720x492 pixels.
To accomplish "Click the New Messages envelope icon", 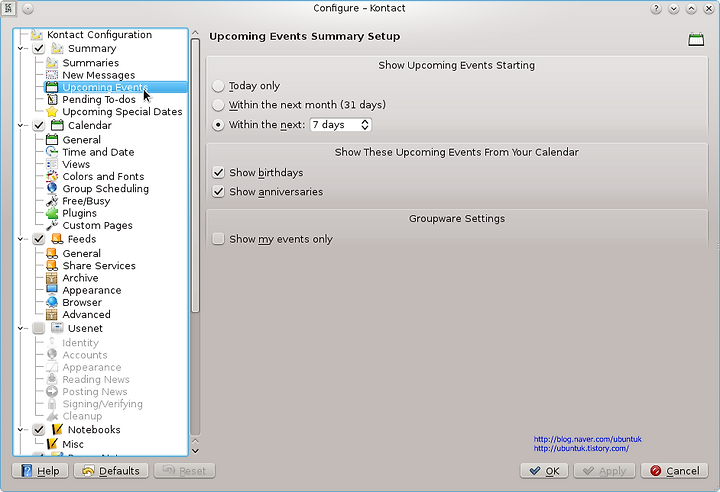I will tap(52, 75).
